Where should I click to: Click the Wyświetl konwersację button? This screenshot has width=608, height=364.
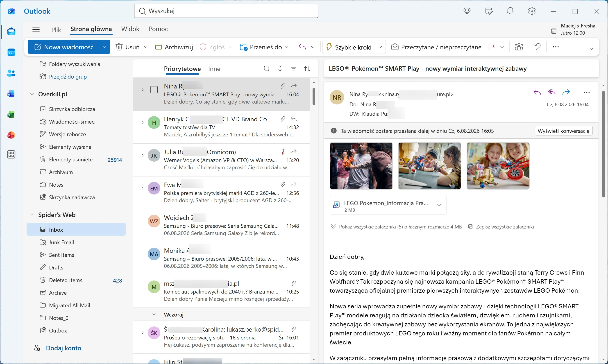coord(563,131)
